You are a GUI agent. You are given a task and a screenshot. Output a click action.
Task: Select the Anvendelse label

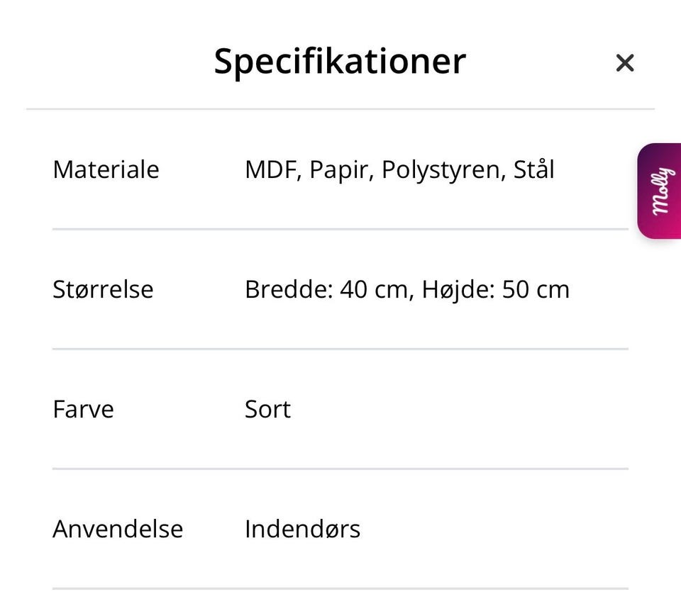click(x=118, y=529)
